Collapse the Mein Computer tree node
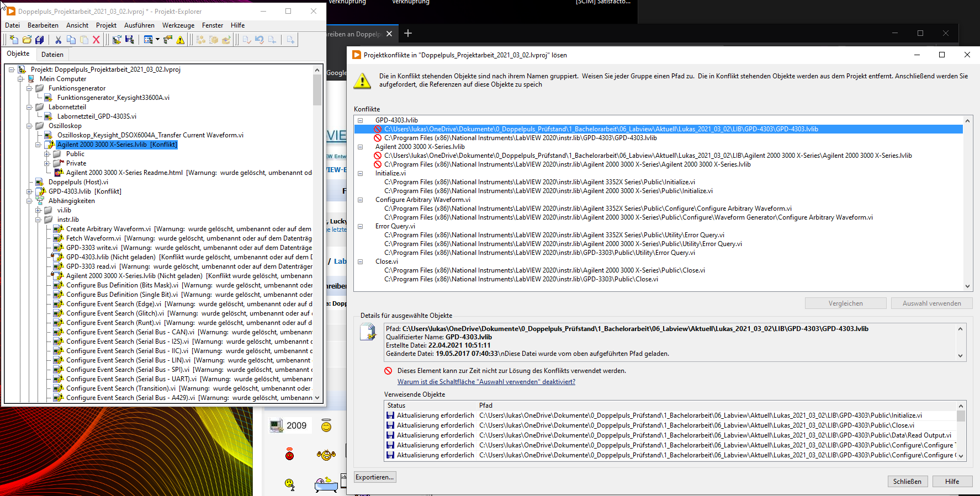This screenshot has height=496, width=980. [x=20, y=79]
